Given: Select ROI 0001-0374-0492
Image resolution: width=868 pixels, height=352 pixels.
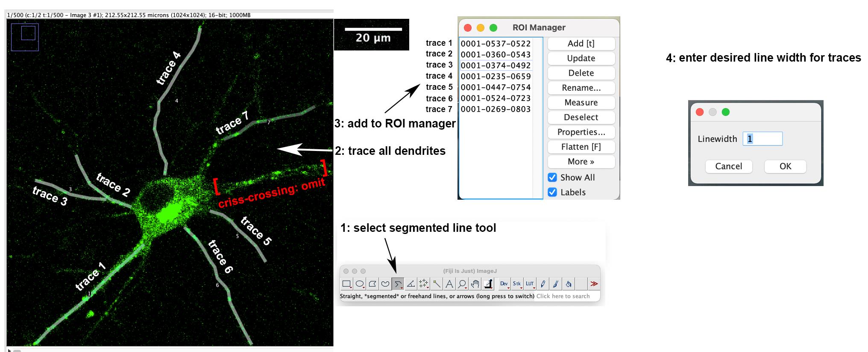Looking at the screenshot, I should 496,65.
